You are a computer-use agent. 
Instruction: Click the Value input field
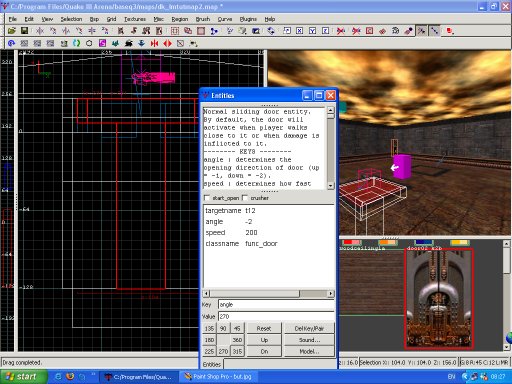click(276, 316)
